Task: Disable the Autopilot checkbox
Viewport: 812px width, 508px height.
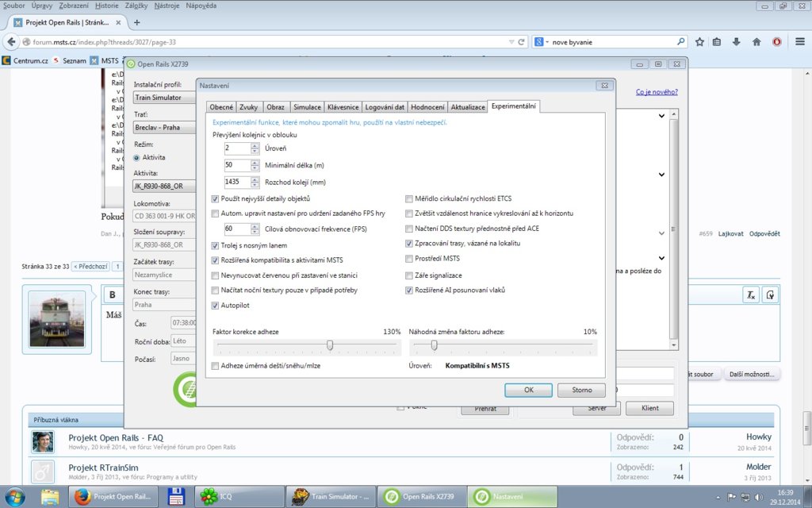Action: point(216,306)
